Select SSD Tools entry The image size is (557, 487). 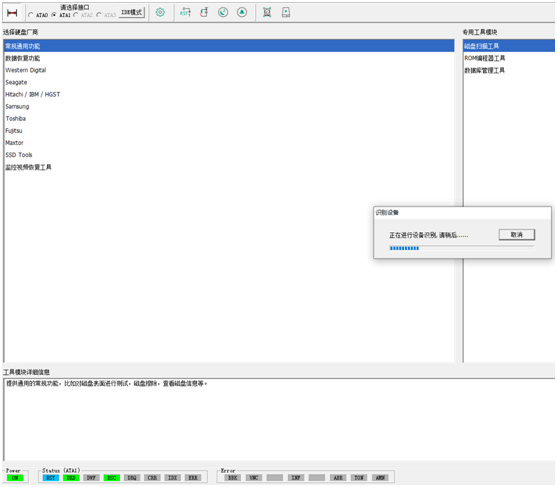229,155
